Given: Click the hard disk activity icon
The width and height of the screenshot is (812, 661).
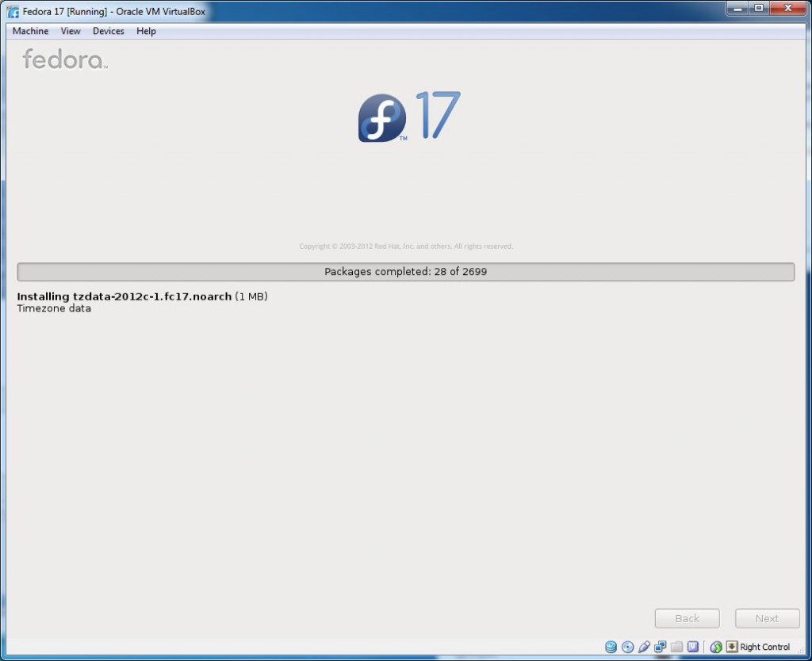Looking at the screenshot, I should (x=611, y=647).
